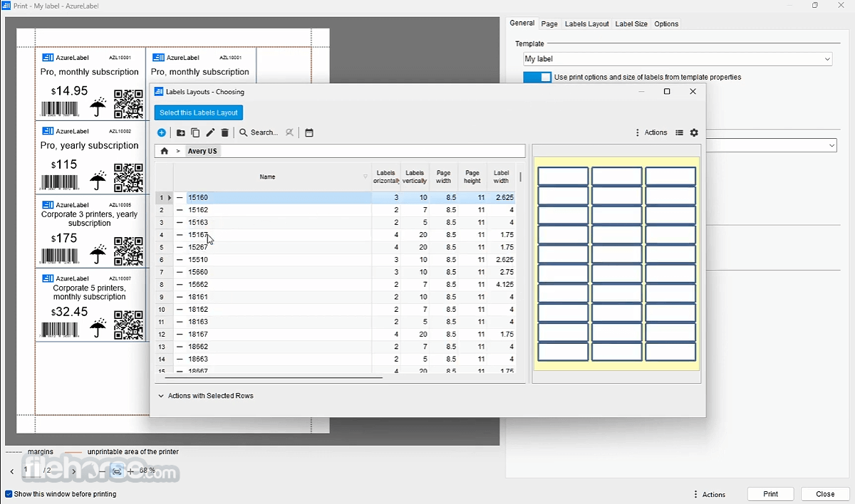Switch to the General tab
855x504 pixels.
click(x=522, y=23)
